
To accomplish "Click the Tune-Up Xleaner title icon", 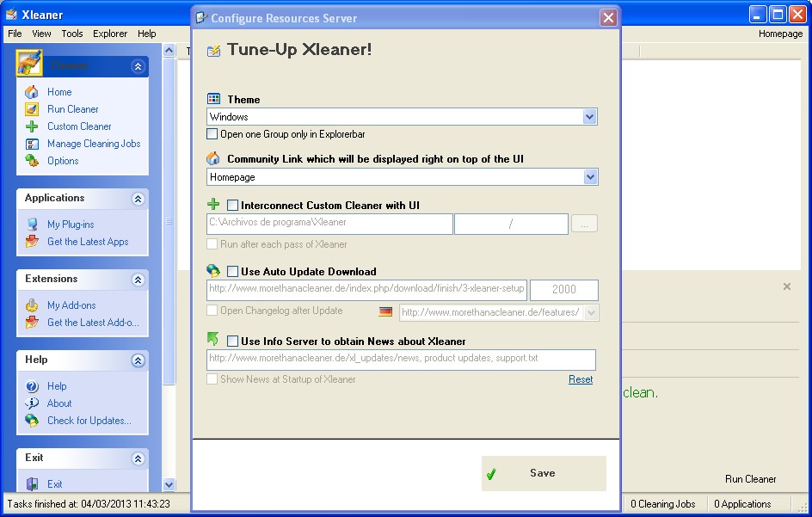I will pos(213,51).
